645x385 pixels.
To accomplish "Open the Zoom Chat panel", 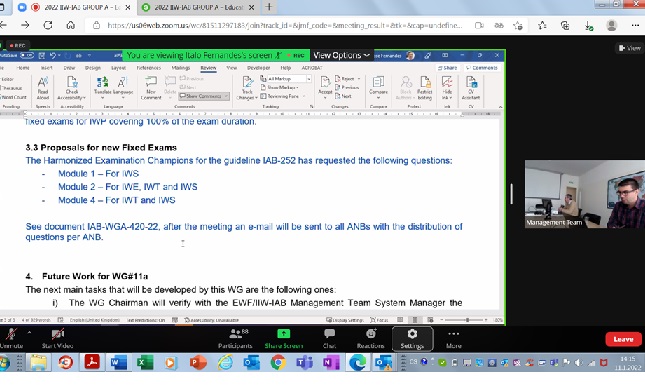I will point(329,339).
